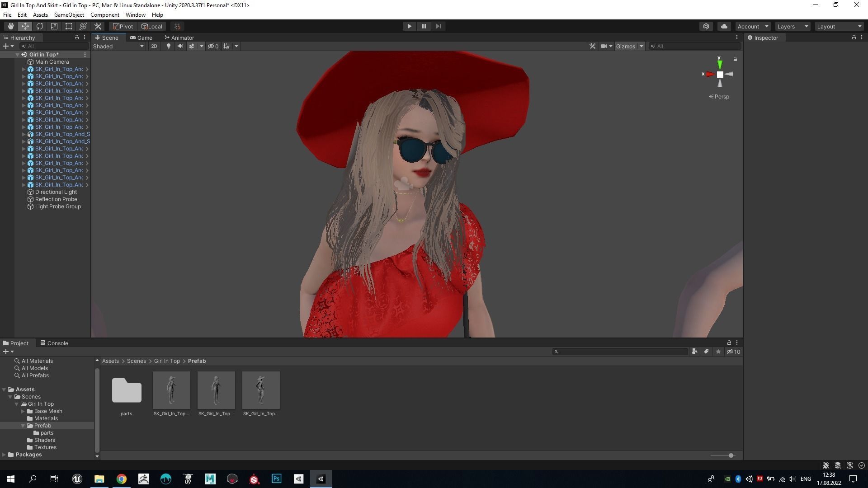
Task: Click the Pause button
Action: tap(424, 26)
